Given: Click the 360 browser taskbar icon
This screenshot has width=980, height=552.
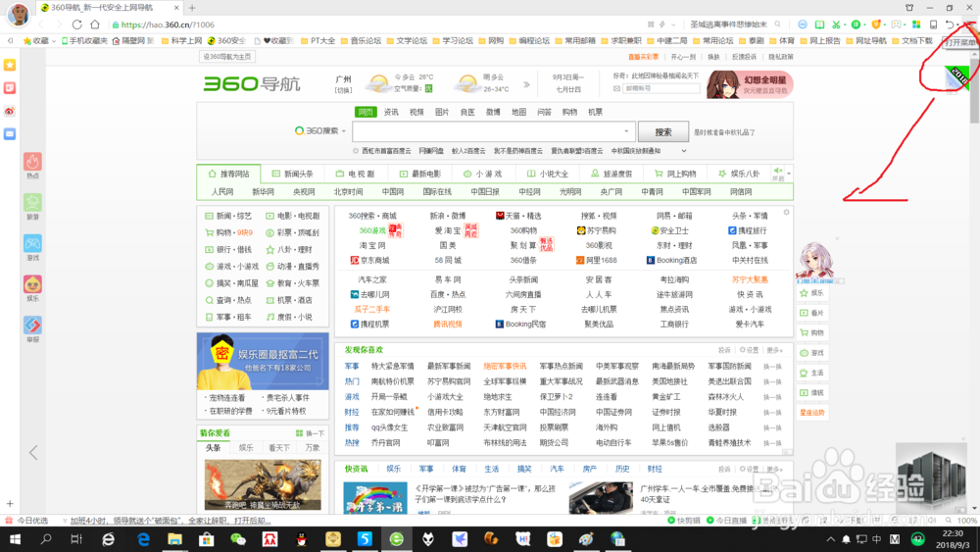Looking at the screenshot, I should click(x=396, y=539).
